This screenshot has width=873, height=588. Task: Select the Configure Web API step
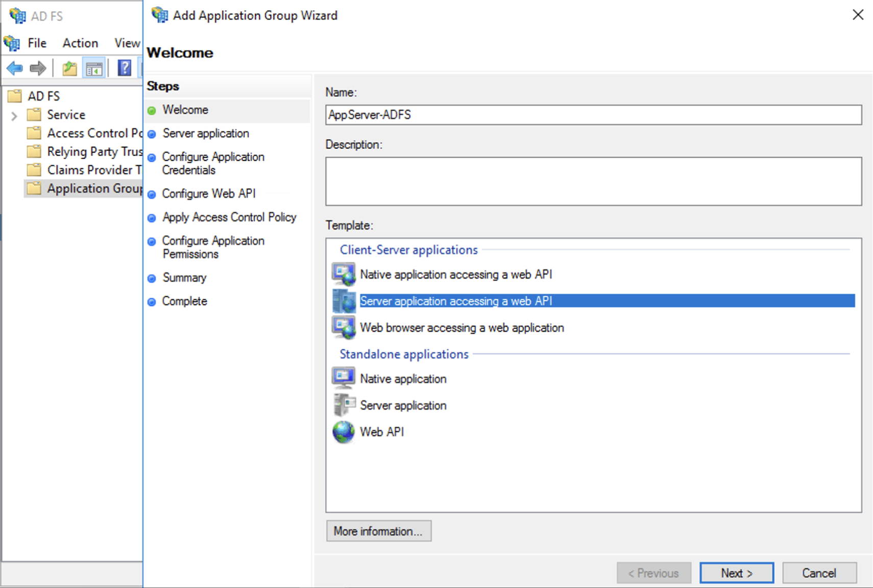tap(209, 193)
